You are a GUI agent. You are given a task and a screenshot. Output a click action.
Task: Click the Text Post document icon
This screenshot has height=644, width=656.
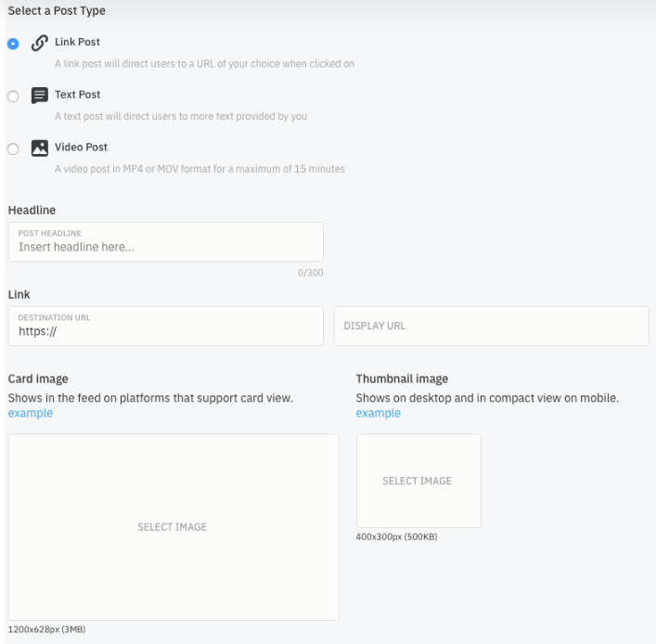tap(39, 95)
